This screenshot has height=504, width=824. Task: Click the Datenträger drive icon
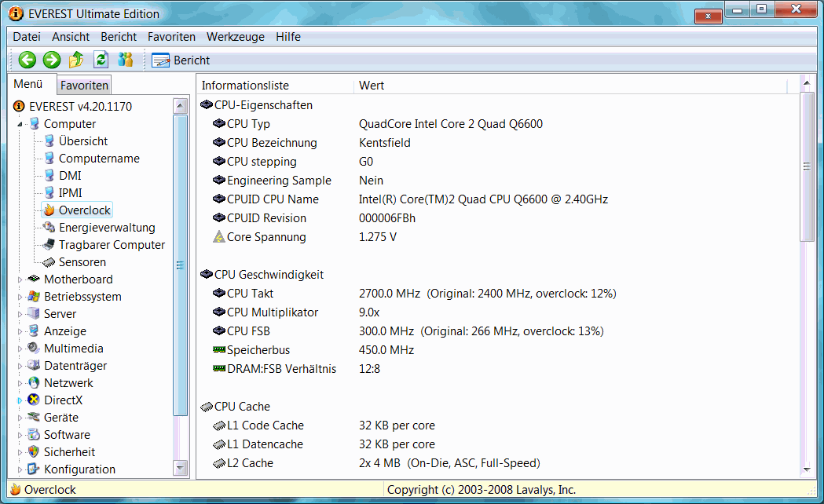pos(34,365)
